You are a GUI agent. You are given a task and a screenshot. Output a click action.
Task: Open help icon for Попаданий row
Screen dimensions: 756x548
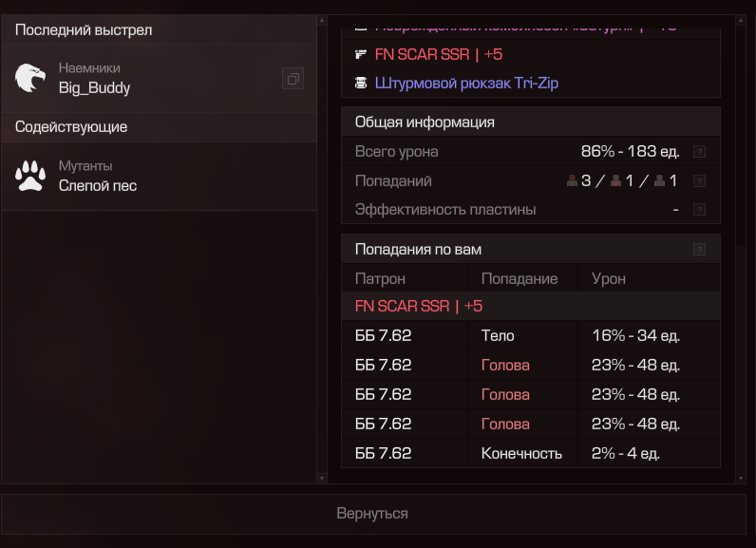click(x=699, y=180)
